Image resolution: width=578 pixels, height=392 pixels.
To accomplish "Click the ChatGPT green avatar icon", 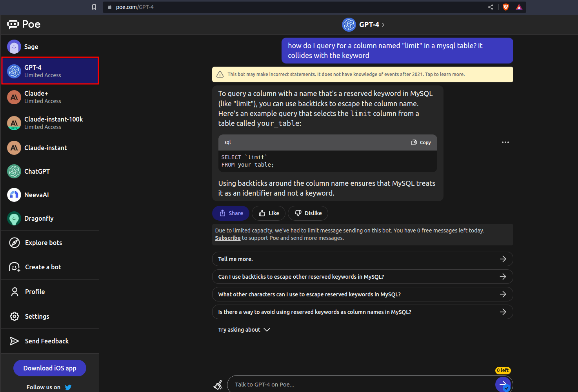I will point(14,171).
